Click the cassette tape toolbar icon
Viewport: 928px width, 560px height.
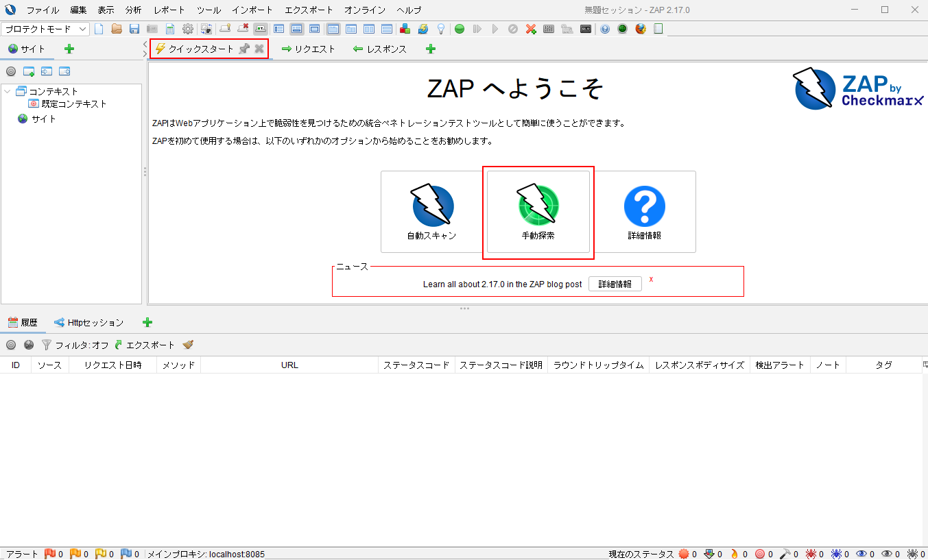click(x=586, y=29)
